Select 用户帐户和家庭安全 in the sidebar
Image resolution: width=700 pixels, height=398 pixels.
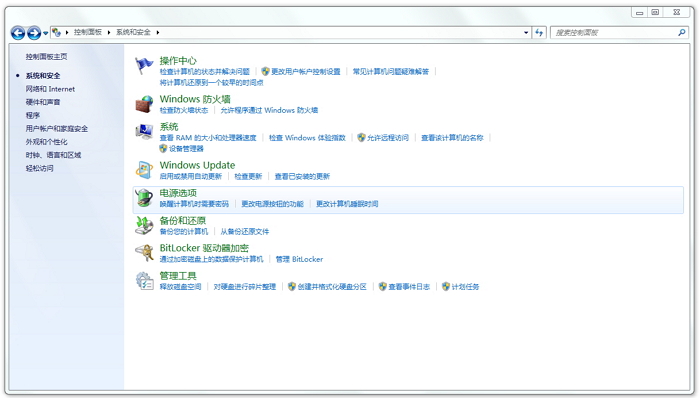(x=57, y=129)
